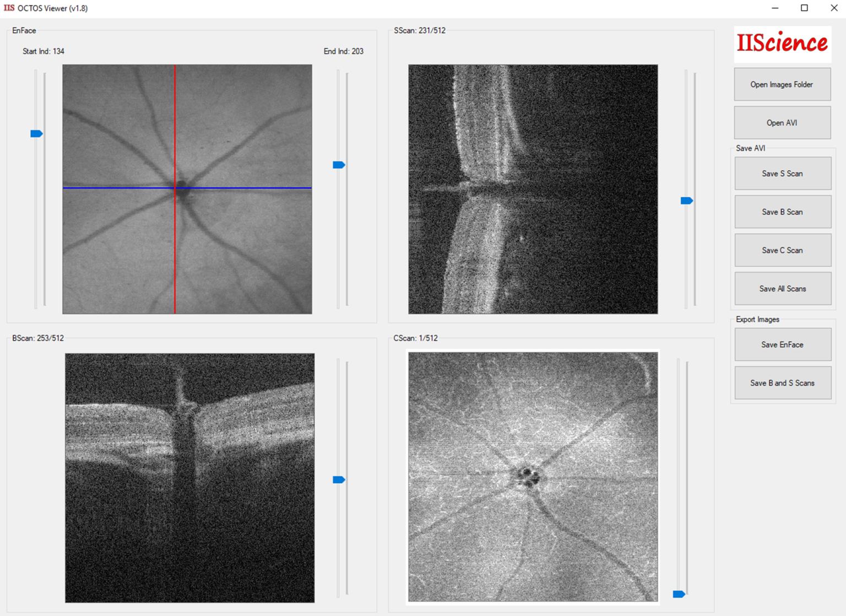Click the EnFace fundus image
Screen dimensions: 846x616
(x=187, y=189)
